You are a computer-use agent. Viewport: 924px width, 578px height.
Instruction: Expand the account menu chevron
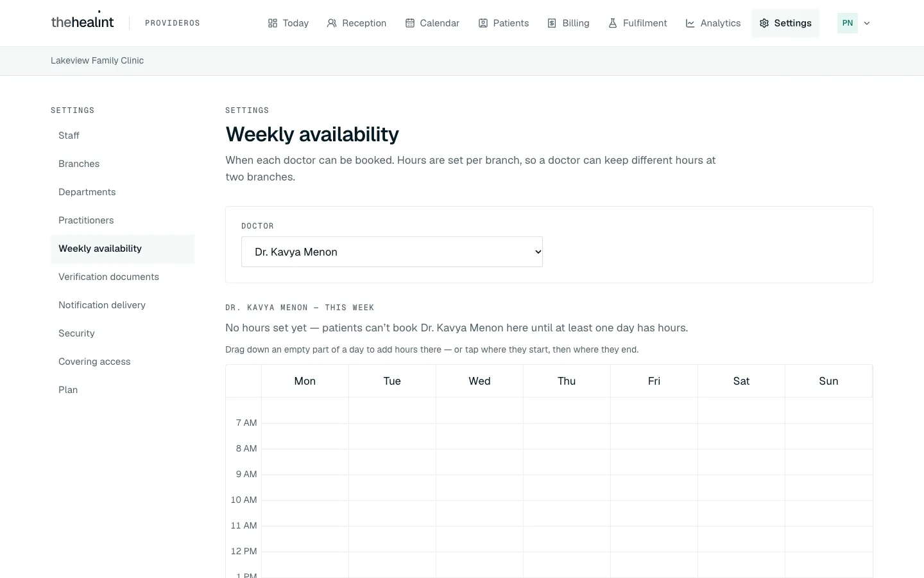(867, 23)
